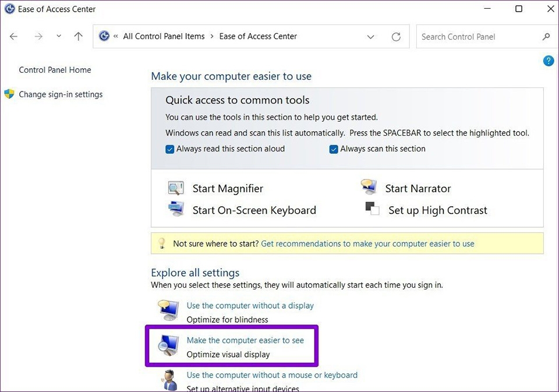Image resolution: width=559 pixels, height=392 pixels.
Task: Open the address bar dropdown arrow
Action: 371,36
